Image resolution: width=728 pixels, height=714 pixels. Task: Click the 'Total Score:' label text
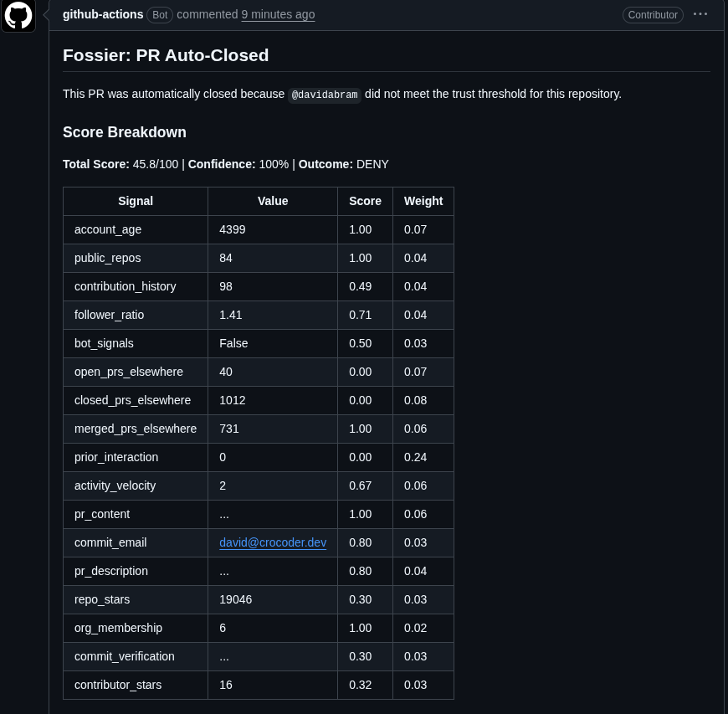coord(96,164)
